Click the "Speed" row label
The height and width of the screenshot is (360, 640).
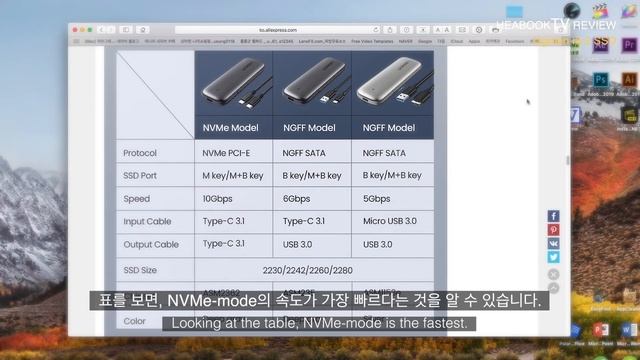pyautogui.click(x=137, y=199)
